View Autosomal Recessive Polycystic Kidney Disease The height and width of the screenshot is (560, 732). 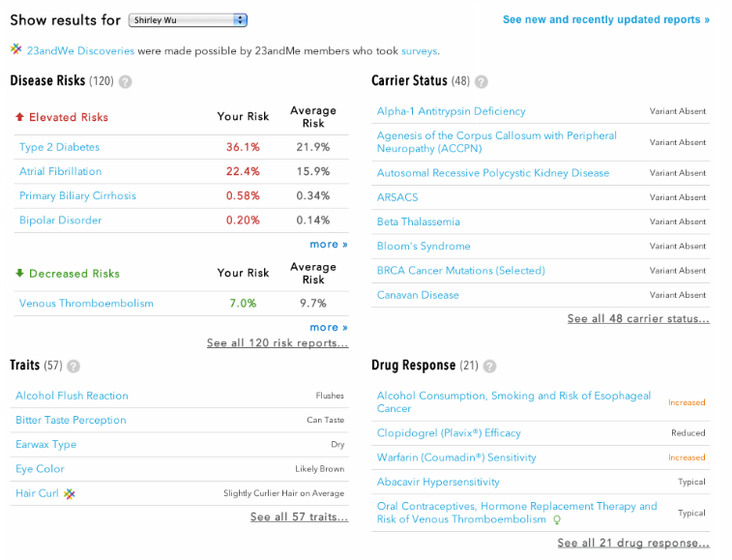(x=493, y=173)
